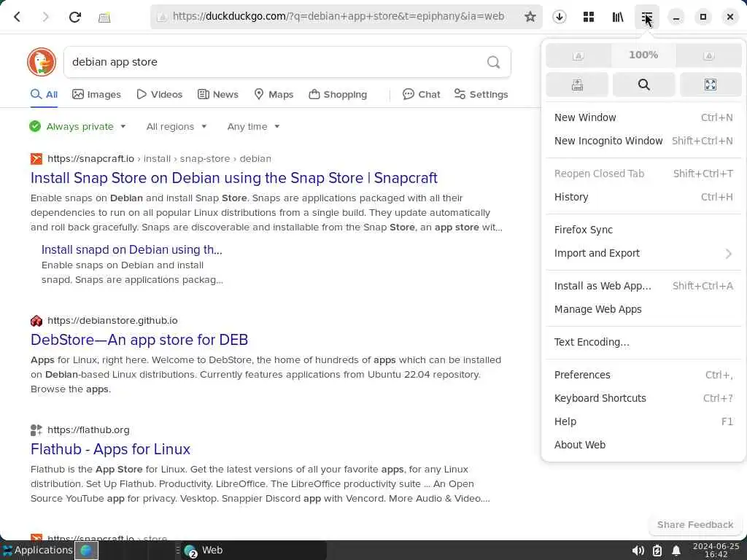Enter fullscreen mode from menu
The image size is (747, 560).
[x=711, y=85]
